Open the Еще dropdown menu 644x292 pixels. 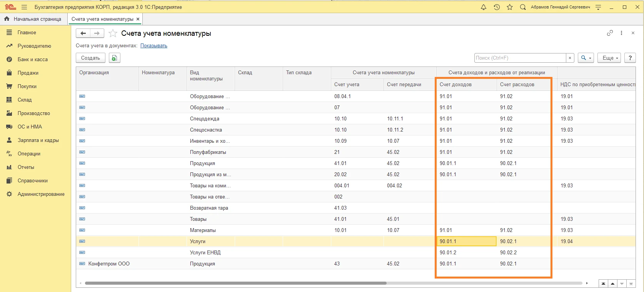[x=610, y=58]
